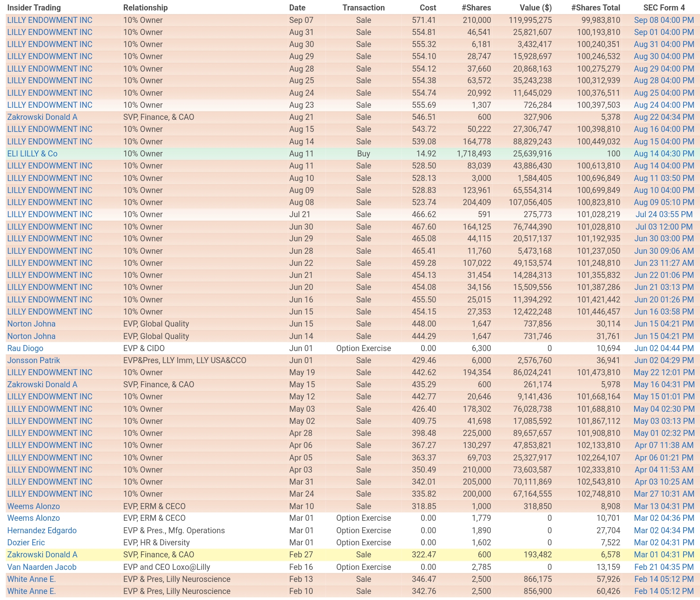700x600 pixels.
Task: Open the Aug 14 04:30 PM SEC filing
Action: [664, 154]
